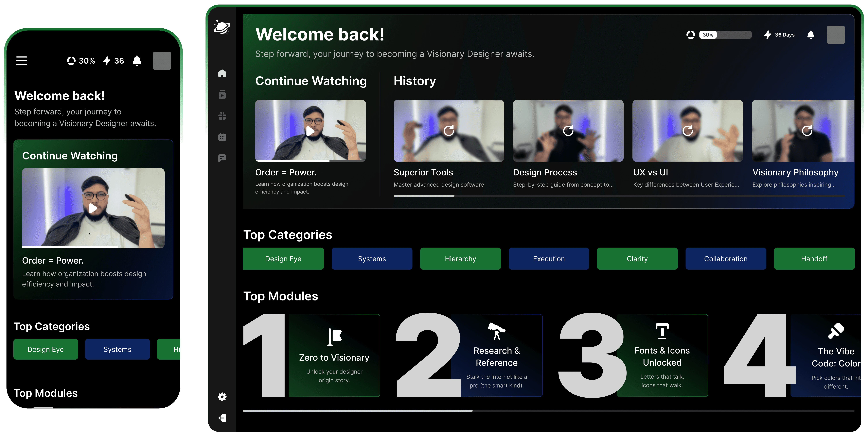Tap Systems category in mobile view

(117, 349)
